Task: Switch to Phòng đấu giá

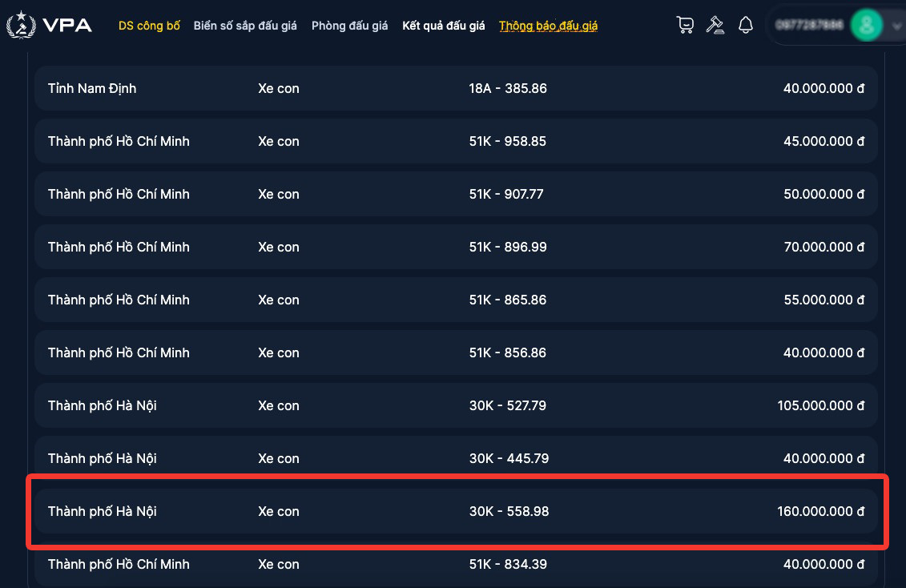Action: click(349, 26)
